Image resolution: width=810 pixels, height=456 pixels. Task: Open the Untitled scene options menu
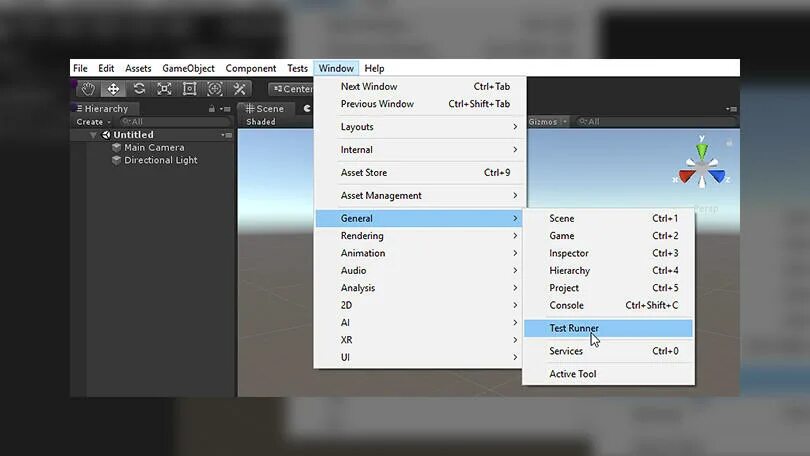[226, 135]
